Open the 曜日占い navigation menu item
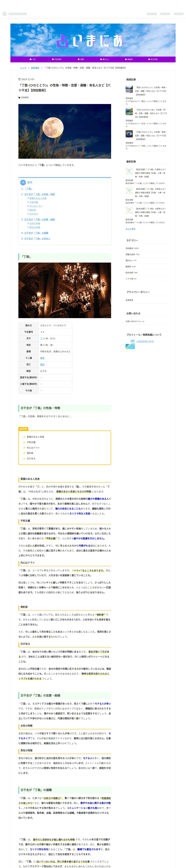 (105, 59)
